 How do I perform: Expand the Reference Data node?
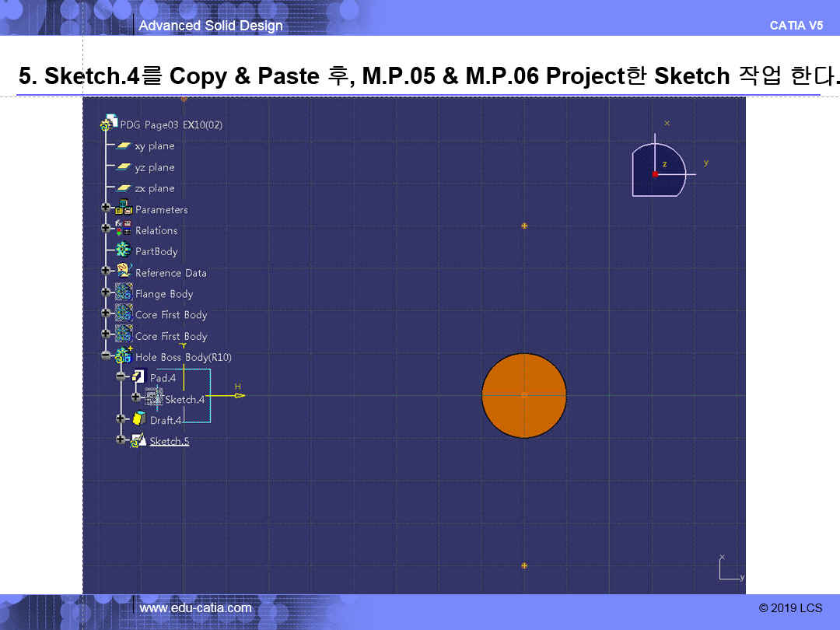point(106,272)
